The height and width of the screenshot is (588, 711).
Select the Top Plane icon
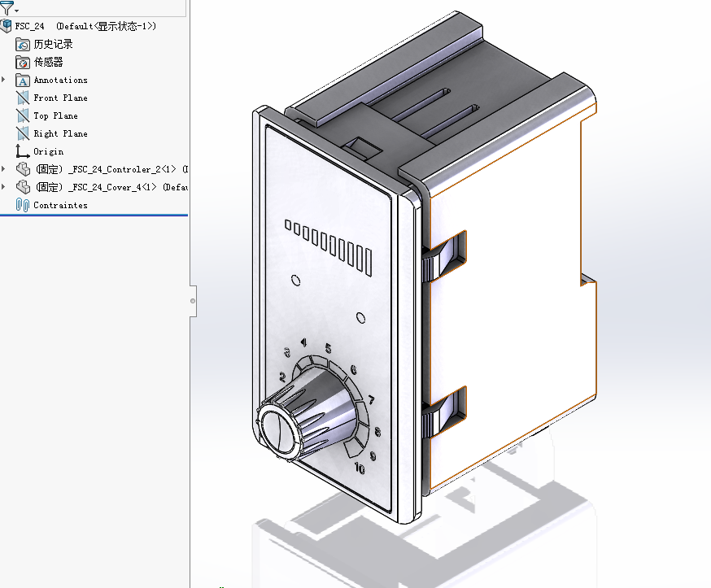click(x=23, y=115)
